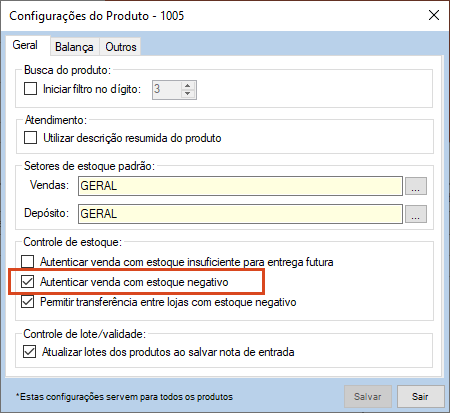This screenshot has height=413, width=450.
Task: Click the Salvar button
Action: coord(368,397)
